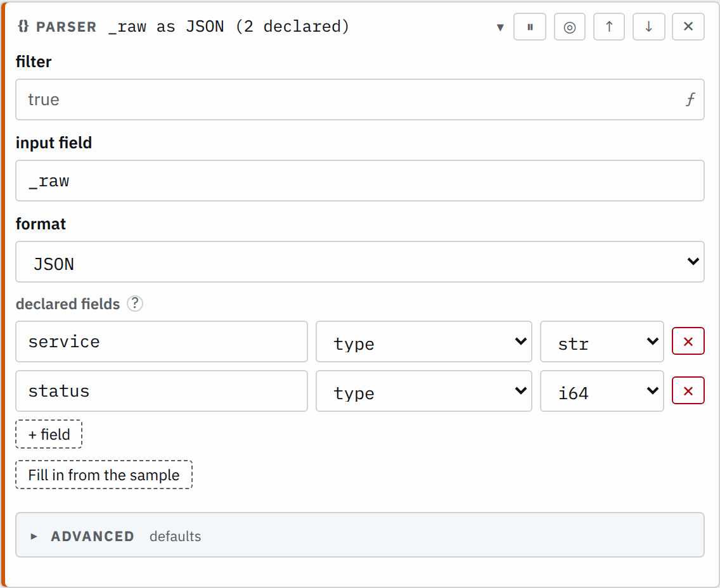Click the input field box with _raw
Viewport: 720px width, 588px height.
tap(359, 181)
